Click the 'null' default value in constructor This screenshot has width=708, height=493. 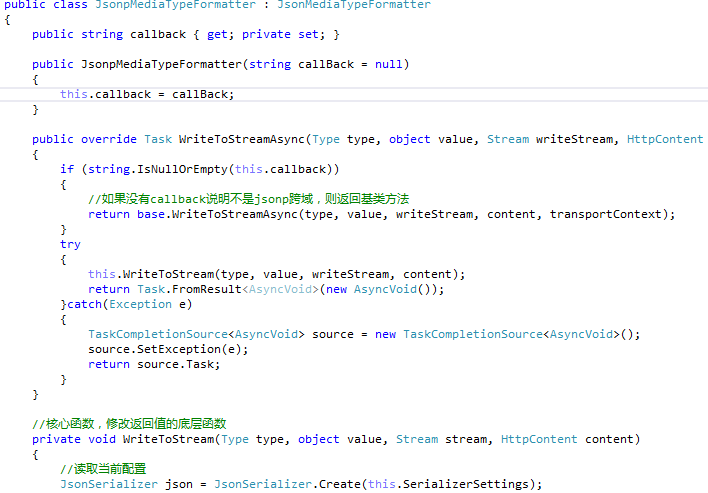[388, 64]
